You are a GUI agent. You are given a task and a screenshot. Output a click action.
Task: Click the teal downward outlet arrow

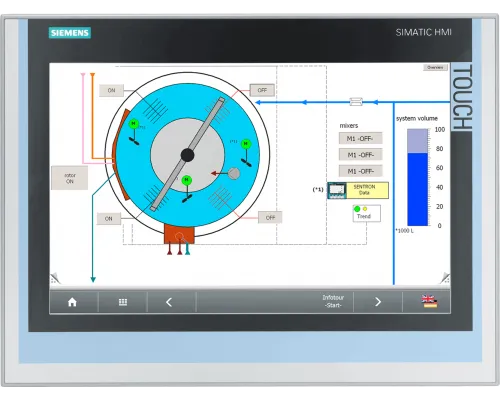(93, 280)
